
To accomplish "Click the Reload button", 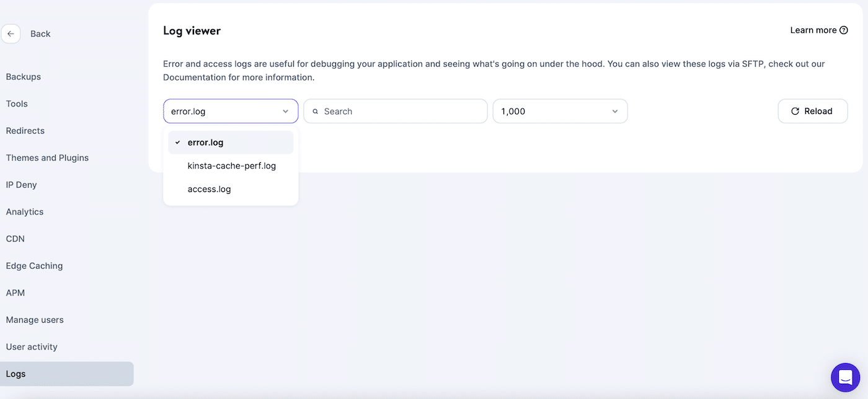I will [813, 111].
